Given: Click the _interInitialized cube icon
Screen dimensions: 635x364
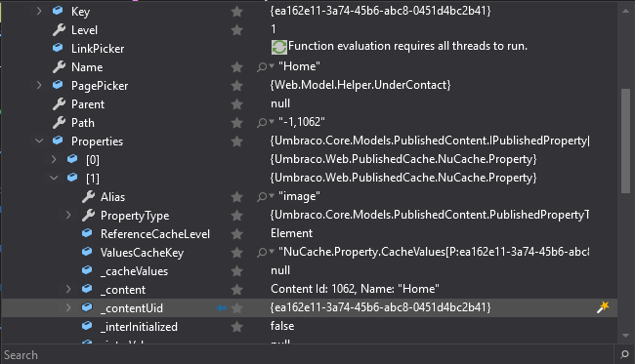Looking at the screenshot, I should click(x=87, y=326).
